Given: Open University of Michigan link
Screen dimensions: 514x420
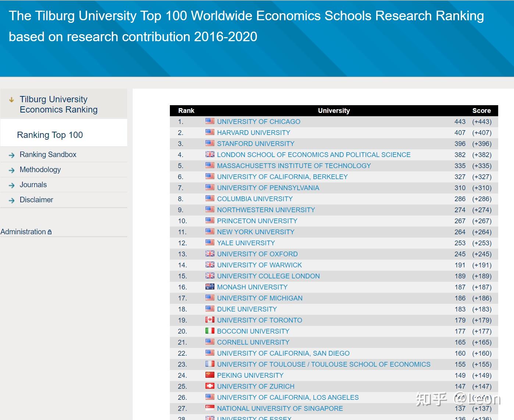Looking at the screenshot, I should (260, 298).
